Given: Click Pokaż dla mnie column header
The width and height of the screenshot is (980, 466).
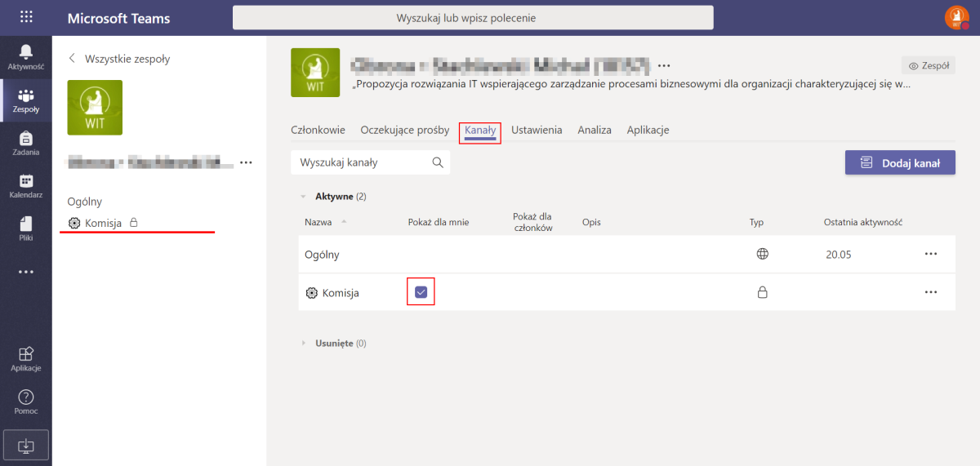Looking at the screenshot, I should pyautogui.click(x=439, y=222).
